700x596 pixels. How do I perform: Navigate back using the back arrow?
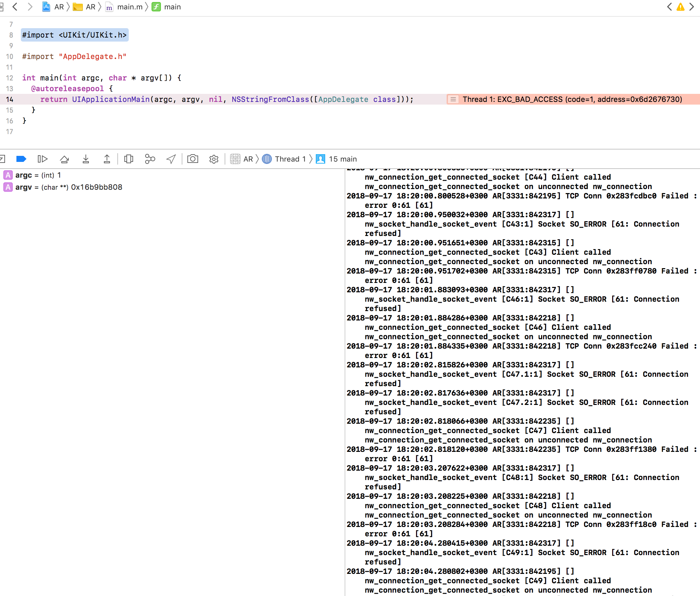coord(15,7)
